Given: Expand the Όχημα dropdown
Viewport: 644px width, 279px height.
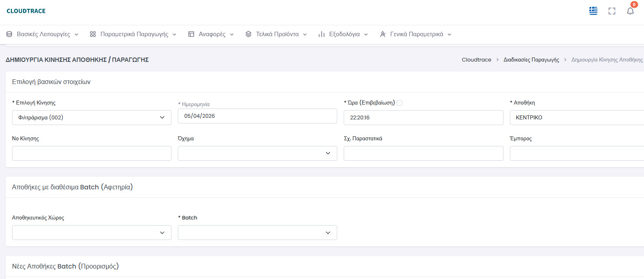Looking at the screenshot, I should click(257, 153).
